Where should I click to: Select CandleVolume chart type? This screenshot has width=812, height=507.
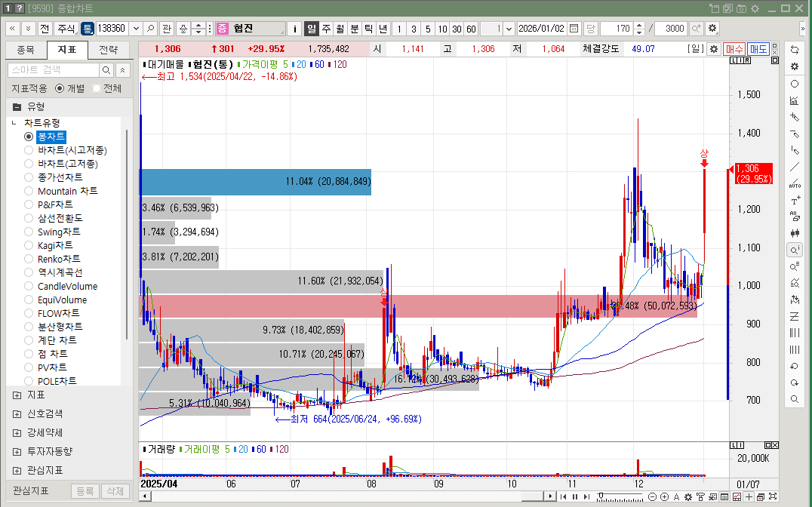tap(29, 286)
